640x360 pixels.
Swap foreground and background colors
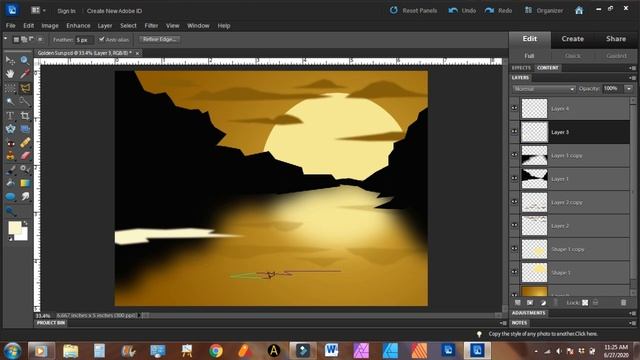25,223
